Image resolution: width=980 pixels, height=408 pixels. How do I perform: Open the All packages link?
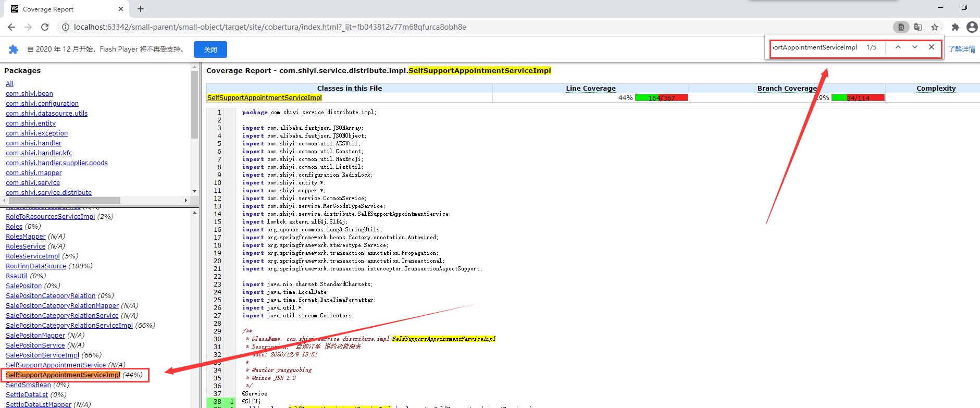(9, 84)
